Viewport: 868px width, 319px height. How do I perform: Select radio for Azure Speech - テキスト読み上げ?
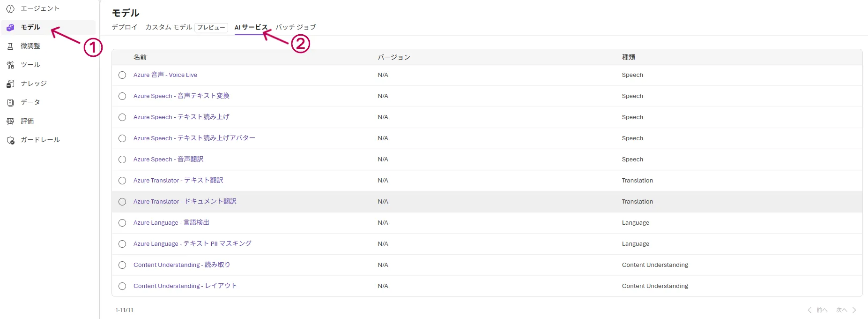[122, 117]
